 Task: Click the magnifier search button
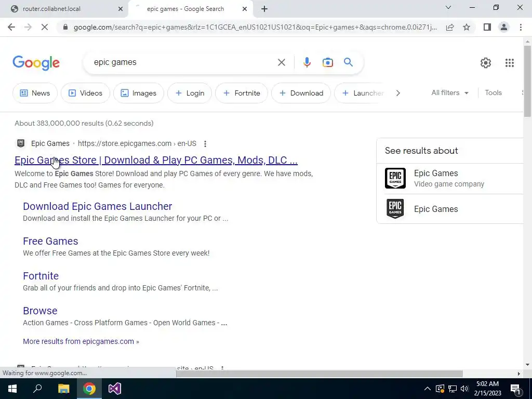[348, 62]
